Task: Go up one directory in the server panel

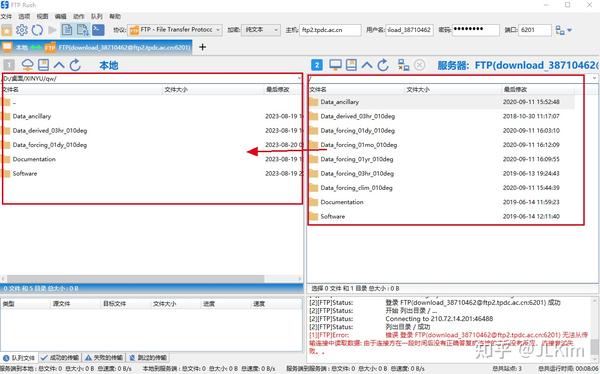Action: point(367,65)
